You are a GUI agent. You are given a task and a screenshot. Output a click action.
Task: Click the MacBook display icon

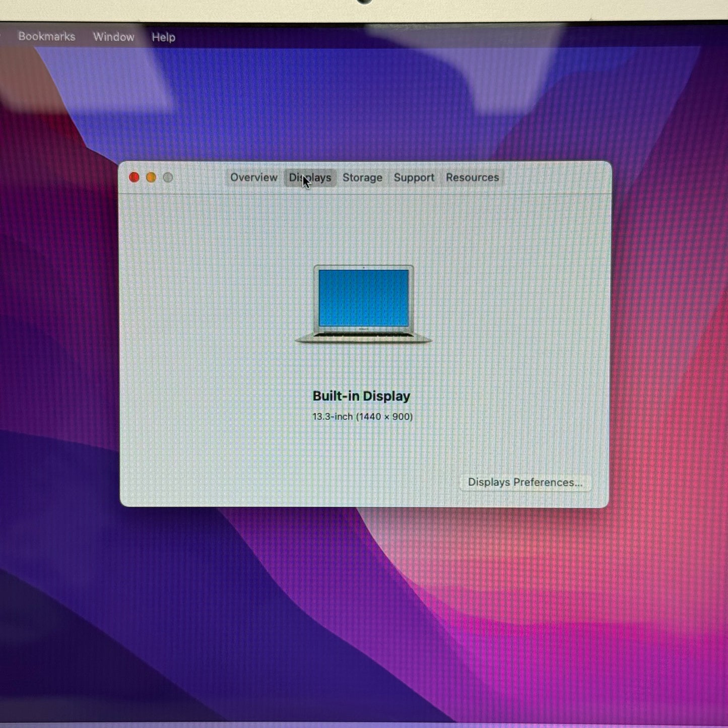pyautogui.click(x=363, y=304)
